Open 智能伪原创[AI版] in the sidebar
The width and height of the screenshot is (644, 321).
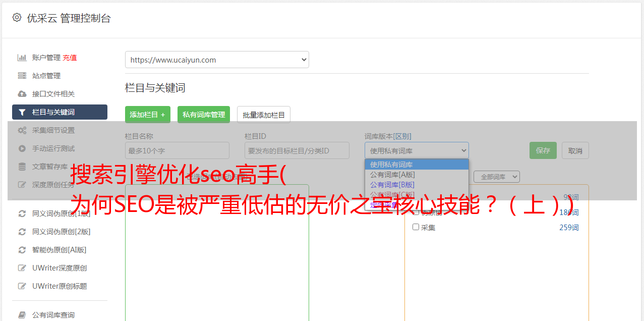(60, 250)
